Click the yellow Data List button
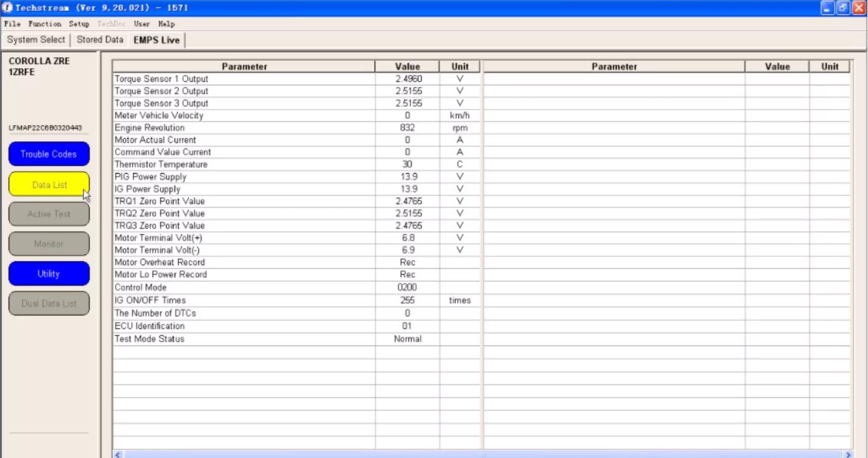 coord(49,185)
